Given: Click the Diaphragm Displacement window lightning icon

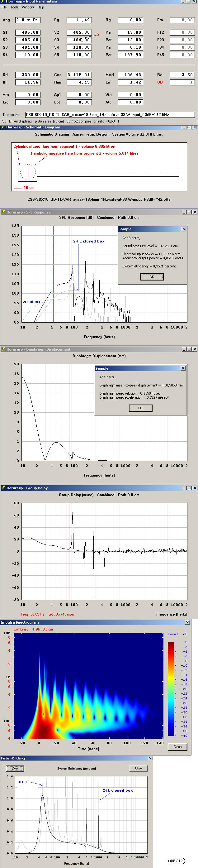Looking at the screenshot, I should tap(3, 349).
